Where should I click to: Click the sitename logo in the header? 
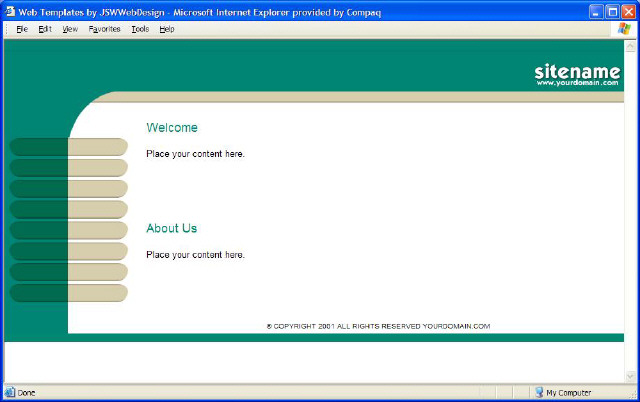click(x=577, y=71)
